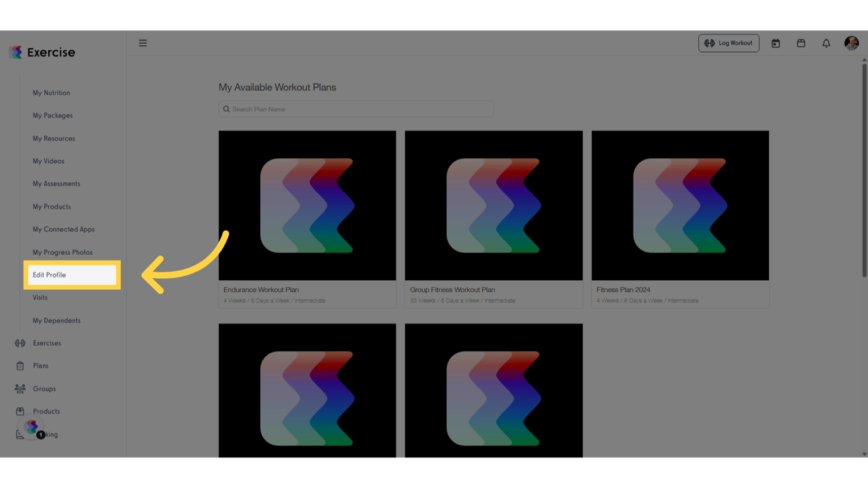Open My Packages in the sidebar
This screenshot has width=868, height=488.
click(53, 116)
